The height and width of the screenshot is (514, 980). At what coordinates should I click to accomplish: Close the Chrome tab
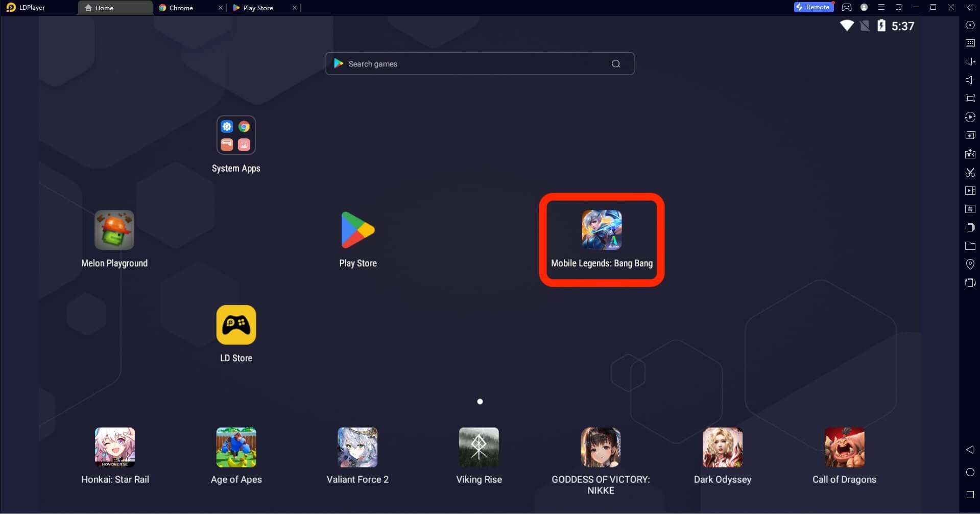221,8
